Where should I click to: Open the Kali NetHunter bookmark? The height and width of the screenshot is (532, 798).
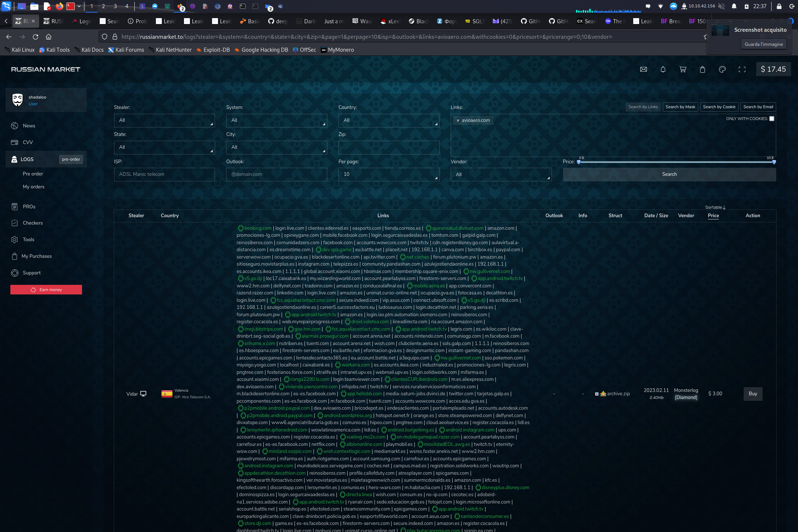point(170,50)
